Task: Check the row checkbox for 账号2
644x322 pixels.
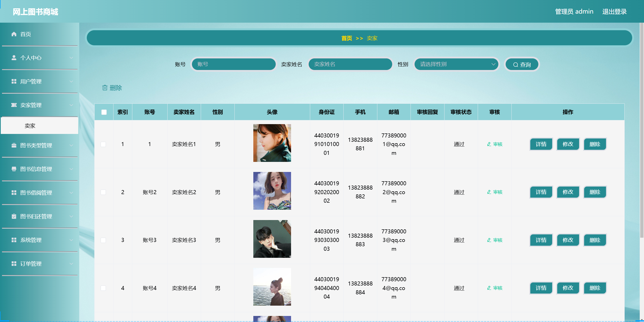Action: (x=103, y=192)
